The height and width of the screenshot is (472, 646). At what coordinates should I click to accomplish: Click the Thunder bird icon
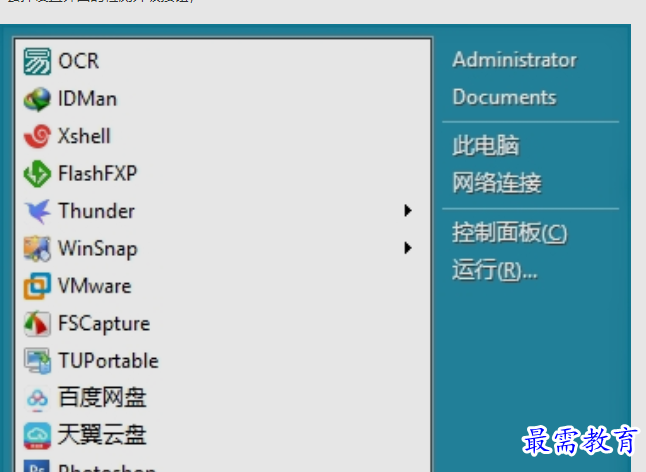(37, 211)
